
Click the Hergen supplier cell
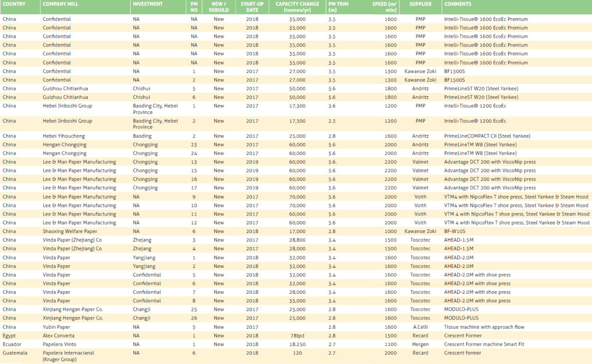(420, 344)
